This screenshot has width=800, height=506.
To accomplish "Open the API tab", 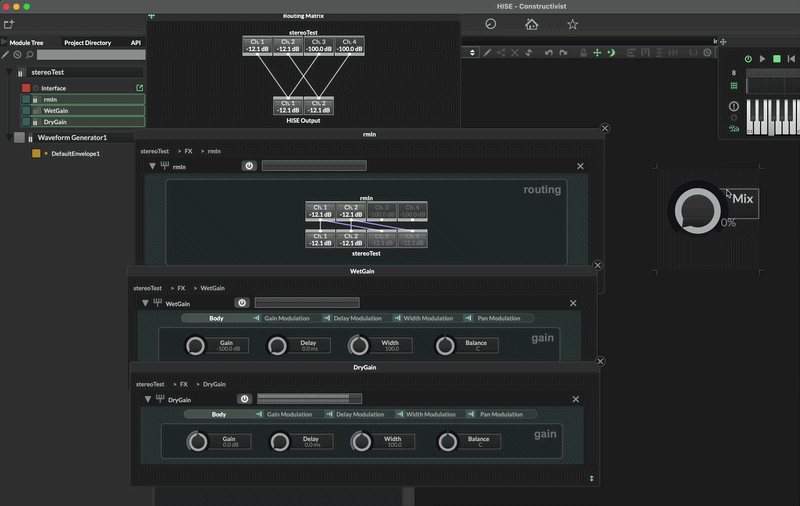I will pyautogui.click(x=136, y=43).
